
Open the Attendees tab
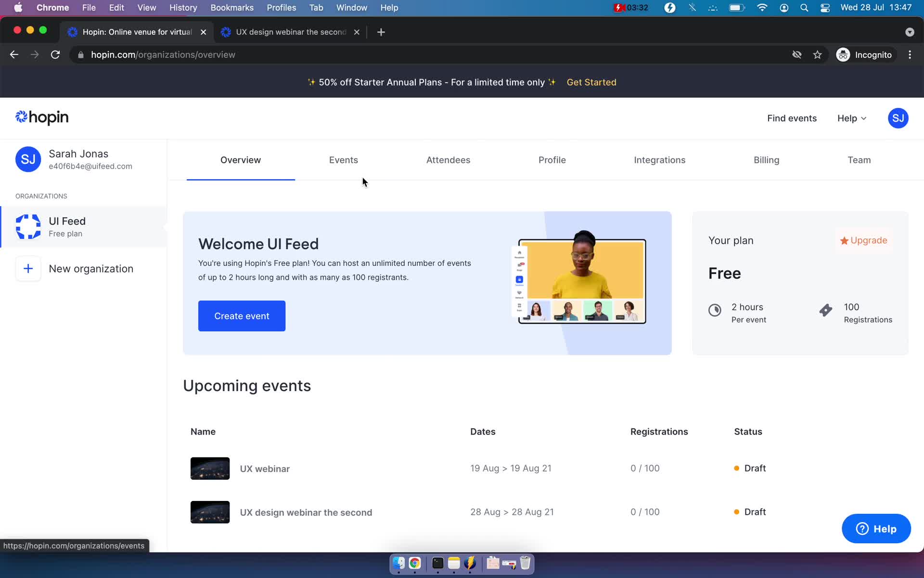(448, 160)
